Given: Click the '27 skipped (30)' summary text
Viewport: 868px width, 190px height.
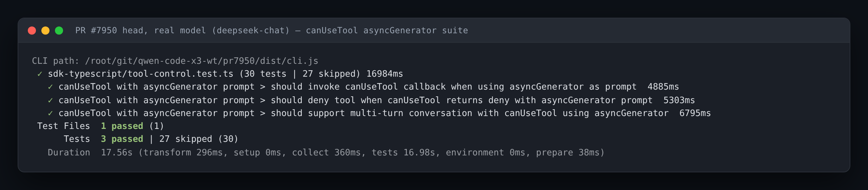Looking at the screenshot, I should click(199, 139).
